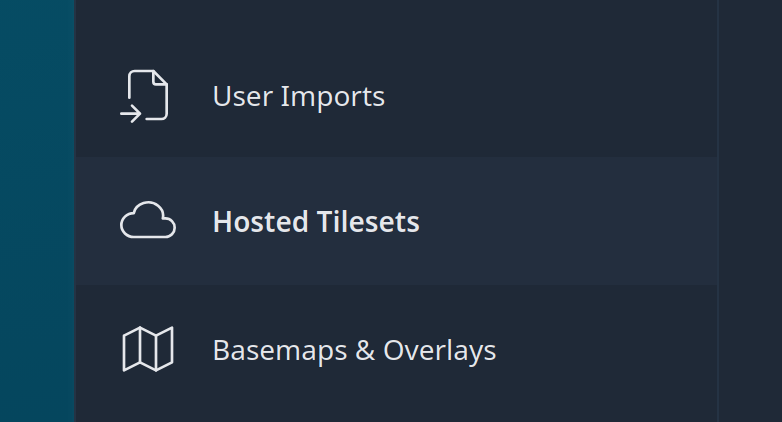Click the Hosted Tilesets cloud icon
This screenshot has height=422, width=782.
147,221
